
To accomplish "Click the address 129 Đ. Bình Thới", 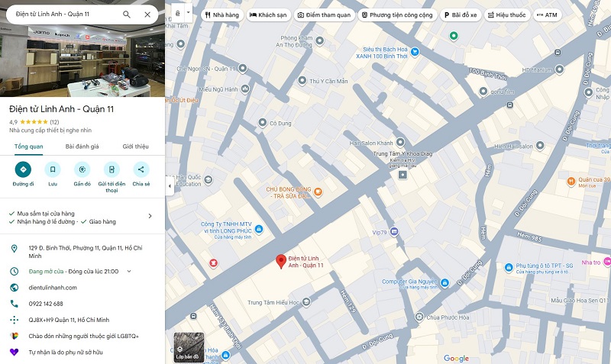I will tap(86, 252).
